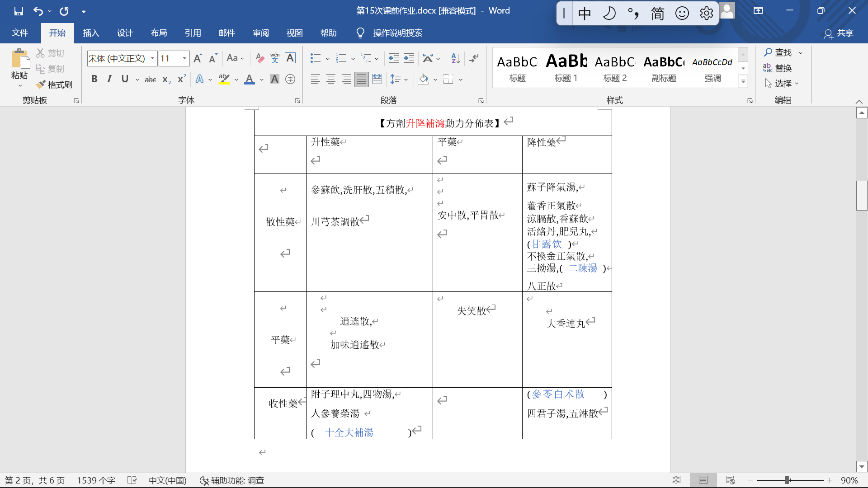Screen dimensions: 868x488
Task: Apply character border icon
Action: coord(290,58)
